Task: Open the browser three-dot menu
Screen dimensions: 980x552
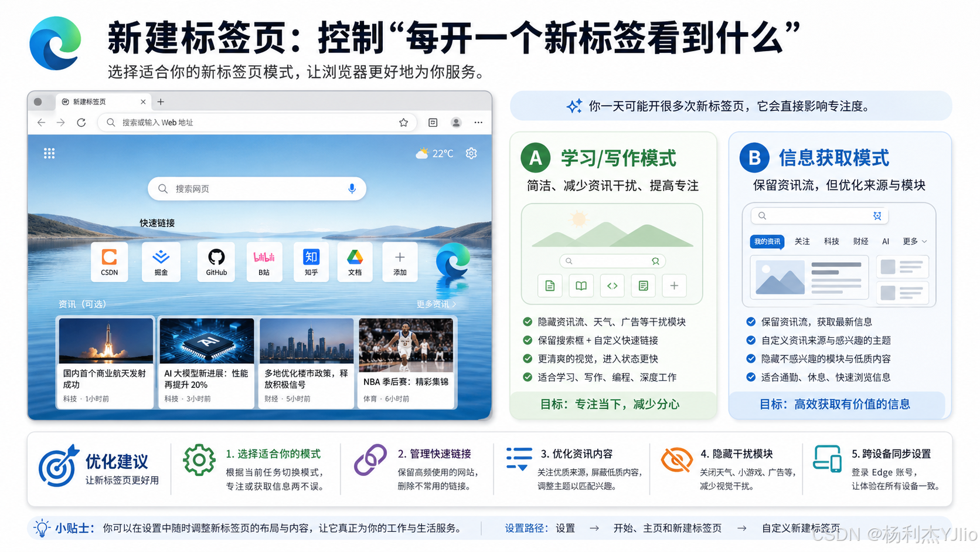Action: click(478, 123)
